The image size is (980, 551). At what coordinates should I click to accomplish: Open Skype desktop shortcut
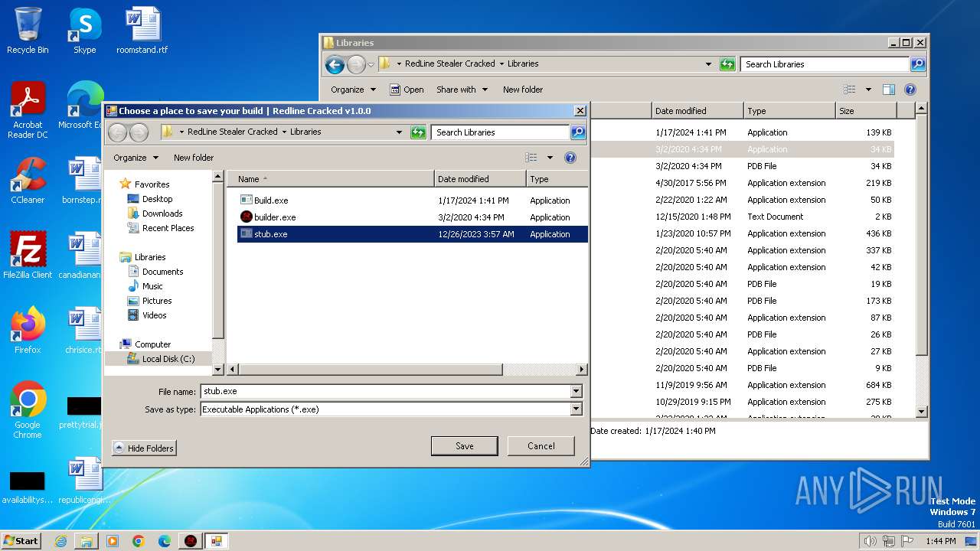(84, 31)
